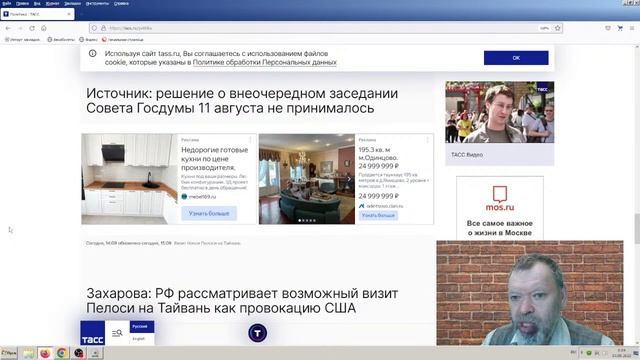Image resolution: width=640 pixels, height=360 pixels.
Task: Switch to Firefox in the taskbar
Action: (45, 353)
